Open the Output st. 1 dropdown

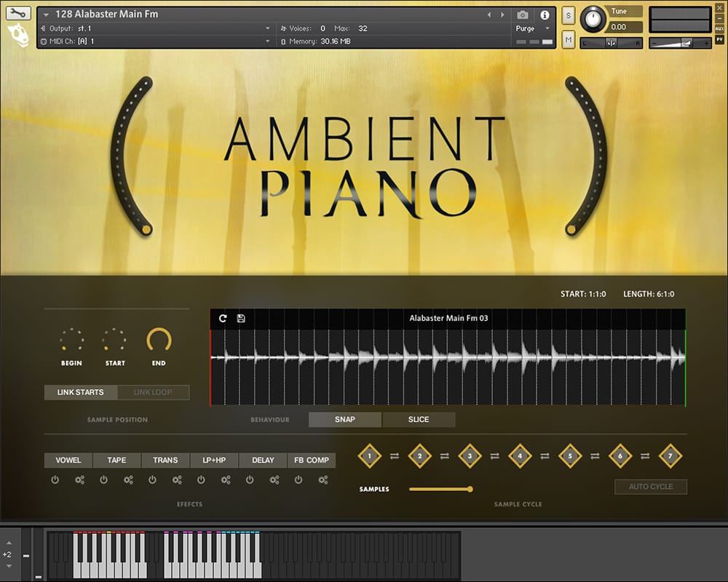click(268, 28)
